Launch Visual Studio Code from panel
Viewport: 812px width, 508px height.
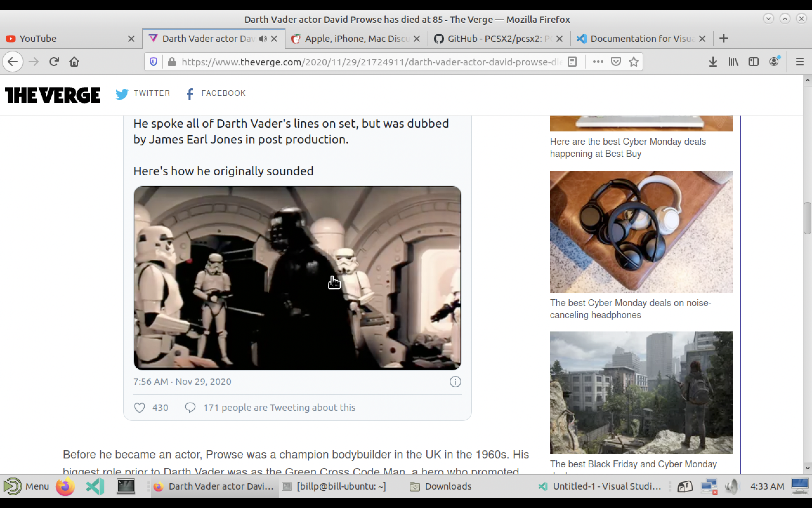95,486
